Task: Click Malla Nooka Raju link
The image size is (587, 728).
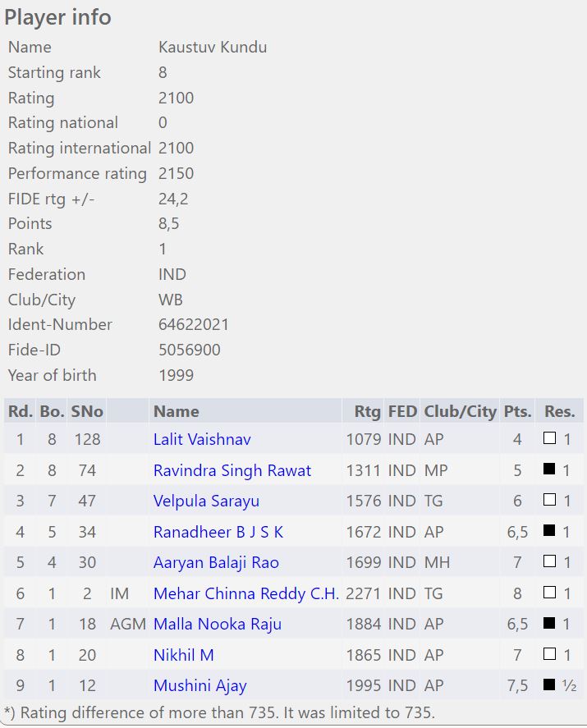Action: click(218, 624)
